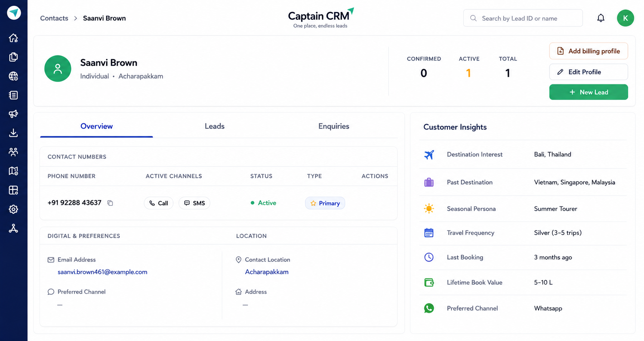Open the documents icon in sidebar
644x341 pixels.
(x=13, y=57)
